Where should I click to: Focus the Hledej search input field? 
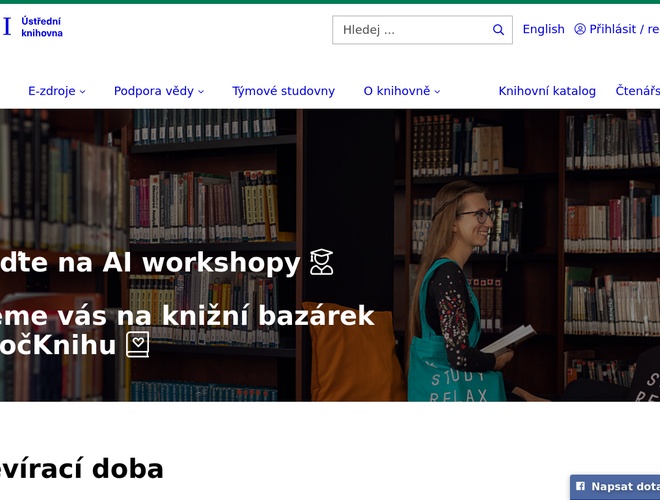click(410, 30)
